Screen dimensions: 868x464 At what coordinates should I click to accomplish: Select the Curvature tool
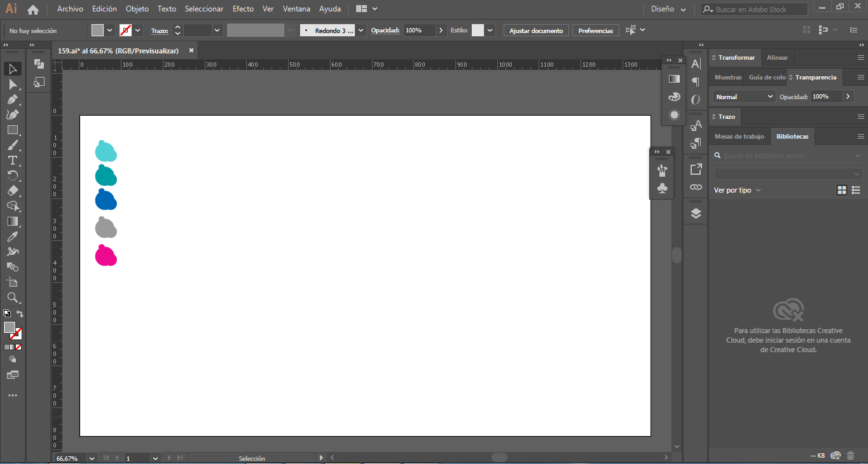click(x=13, y=114)
